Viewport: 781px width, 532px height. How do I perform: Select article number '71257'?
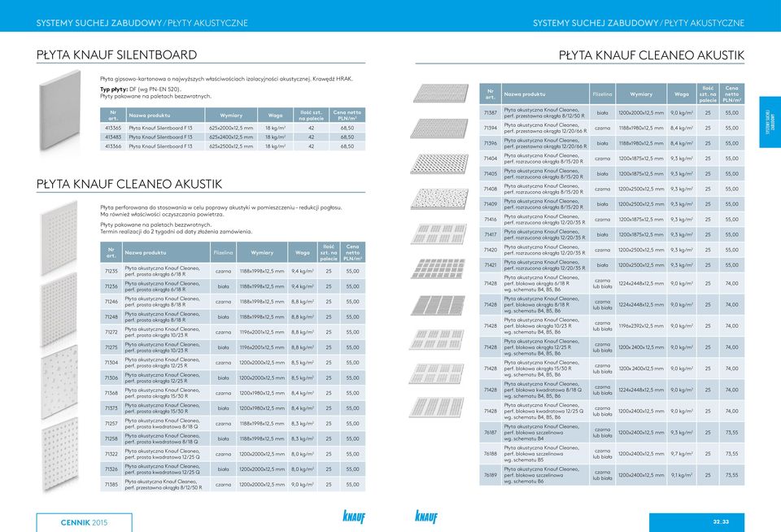pyautogui.click(x=111, y=424)
